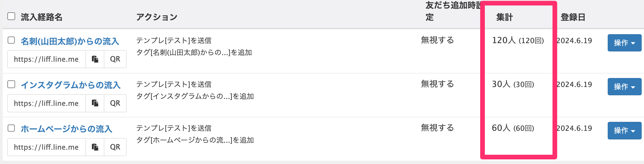Check the インスタグラムからの流入 row checkbox
The image size is (644, 164).
(11, 84)
